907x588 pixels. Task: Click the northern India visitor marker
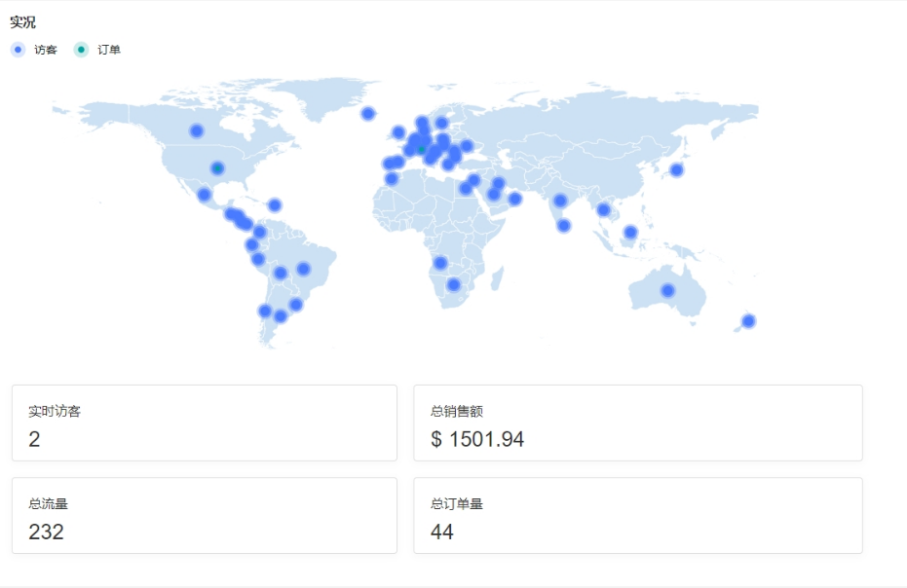560,202
